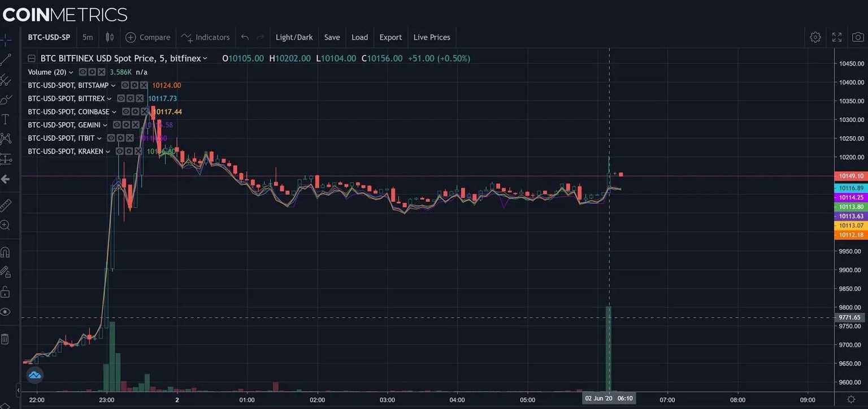Take a chart snapshot with the camera icon
868x409 pixels.
coord(858,37)
